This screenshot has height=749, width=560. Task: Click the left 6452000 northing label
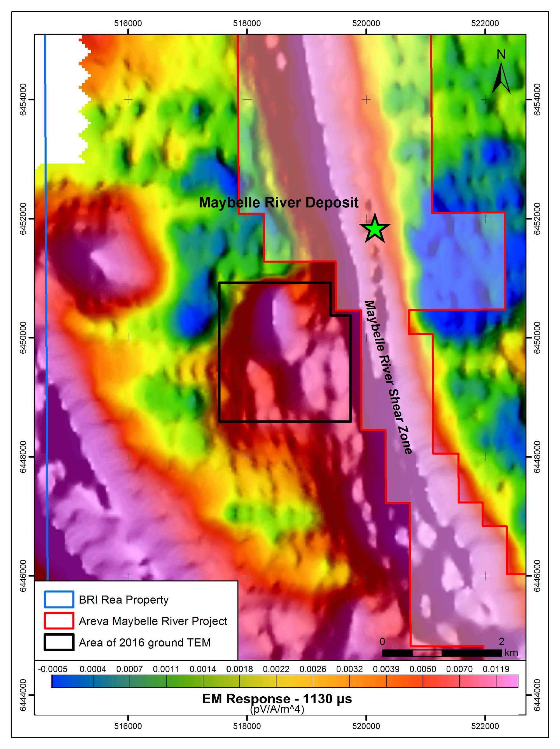(x=23, y=219)
